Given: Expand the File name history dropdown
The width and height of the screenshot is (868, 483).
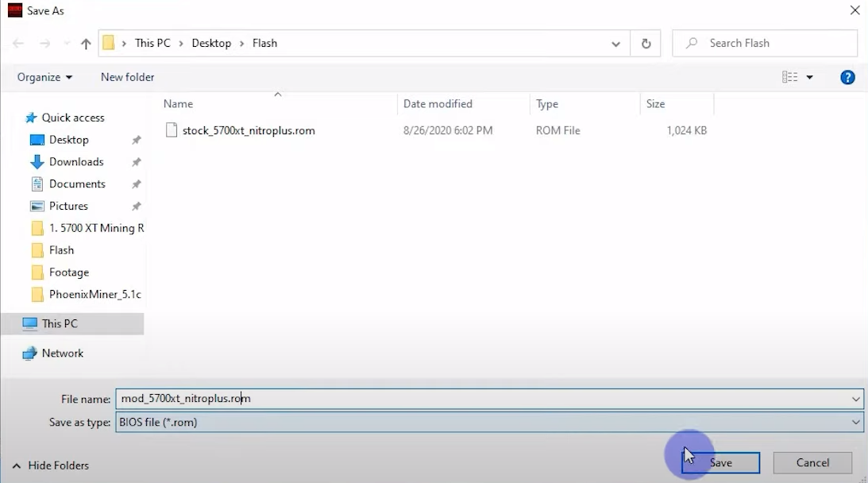Looking at the screenshot, I should coord(855,399).
